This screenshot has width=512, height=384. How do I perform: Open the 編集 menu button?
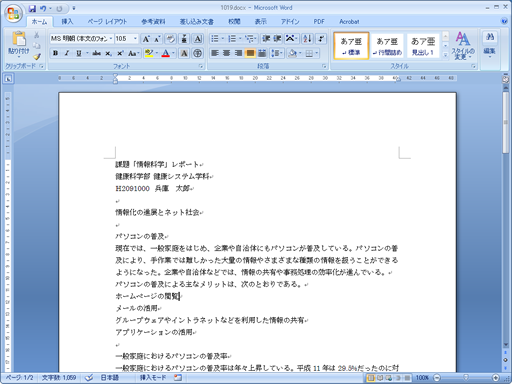pyautogui.click(x=490, y=45)
